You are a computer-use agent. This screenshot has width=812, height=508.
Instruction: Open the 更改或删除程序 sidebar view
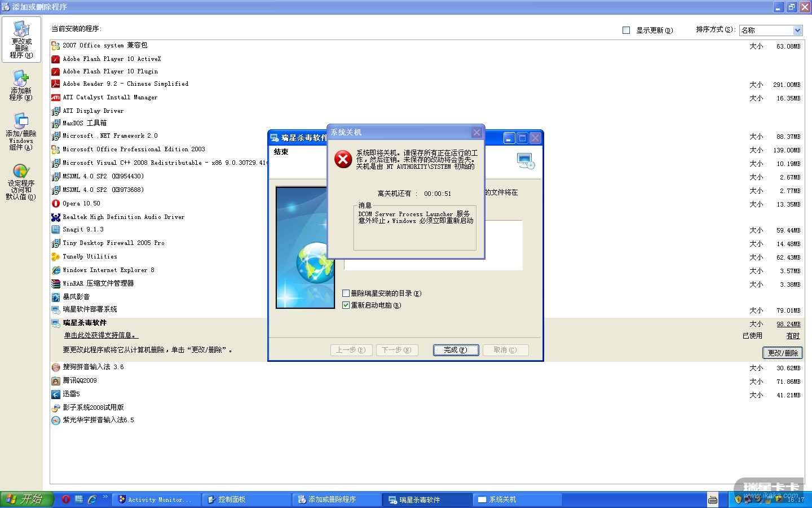click(x=21, y=40)
